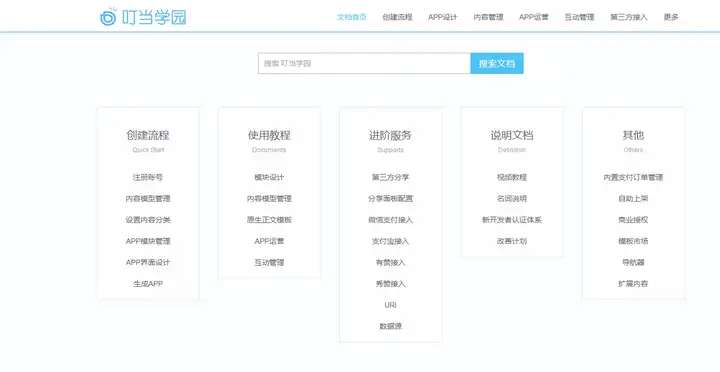Go to the APP模块管理 link

[x=148, y=241]
